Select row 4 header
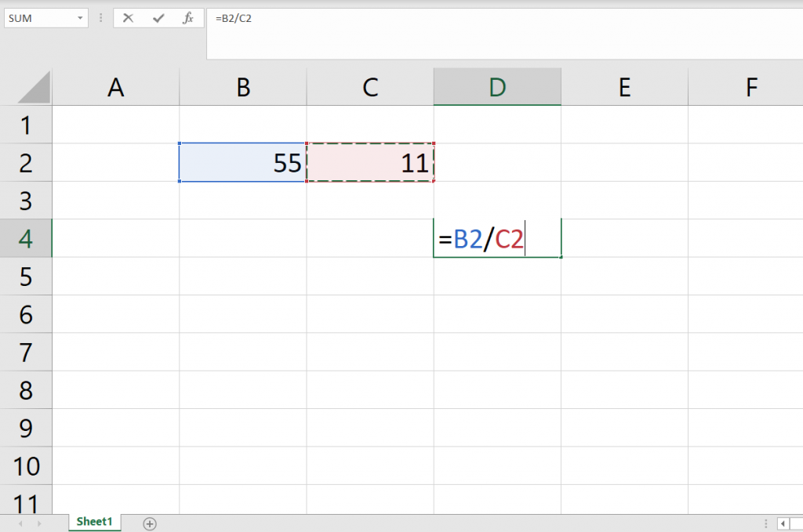 (x=26, y=238)
